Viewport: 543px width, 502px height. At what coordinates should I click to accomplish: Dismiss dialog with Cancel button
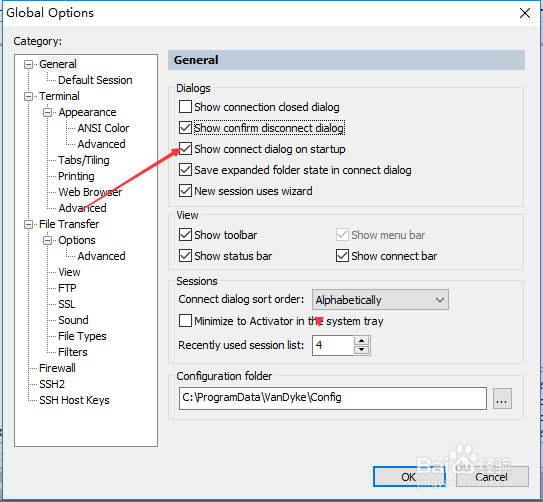pyautogui.click(x=491, y=477)
